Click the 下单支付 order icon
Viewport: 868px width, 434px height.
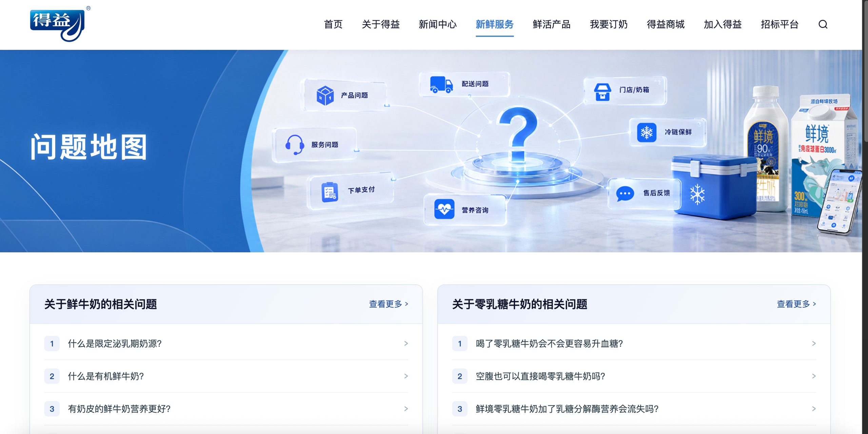coord(330,192)
